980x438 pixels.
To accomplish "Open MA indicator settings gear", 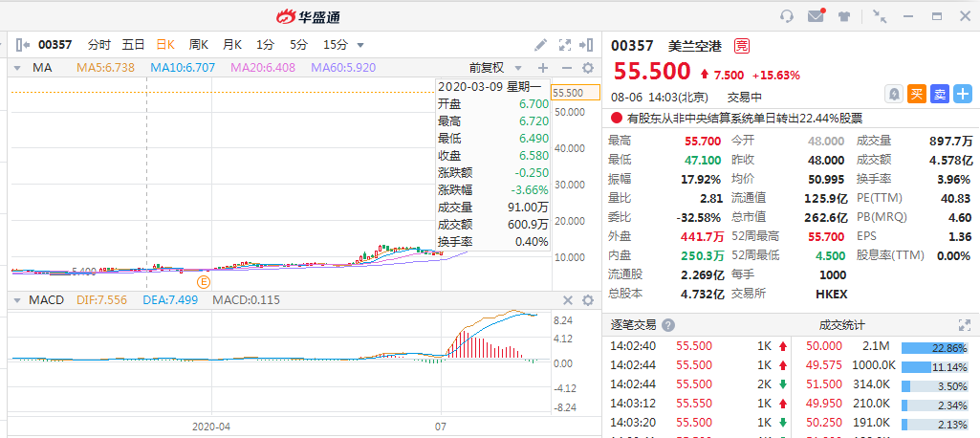I will point(587,68).
